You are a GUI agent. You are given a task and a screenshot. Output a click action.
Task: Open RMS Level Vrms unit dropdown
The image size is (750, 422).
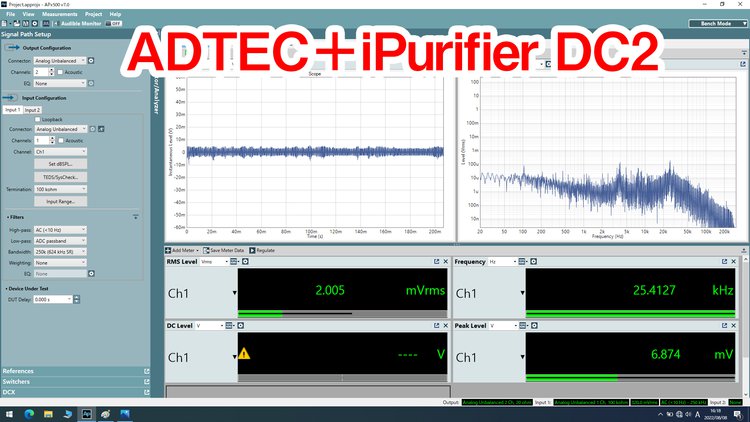click(214, 262)
